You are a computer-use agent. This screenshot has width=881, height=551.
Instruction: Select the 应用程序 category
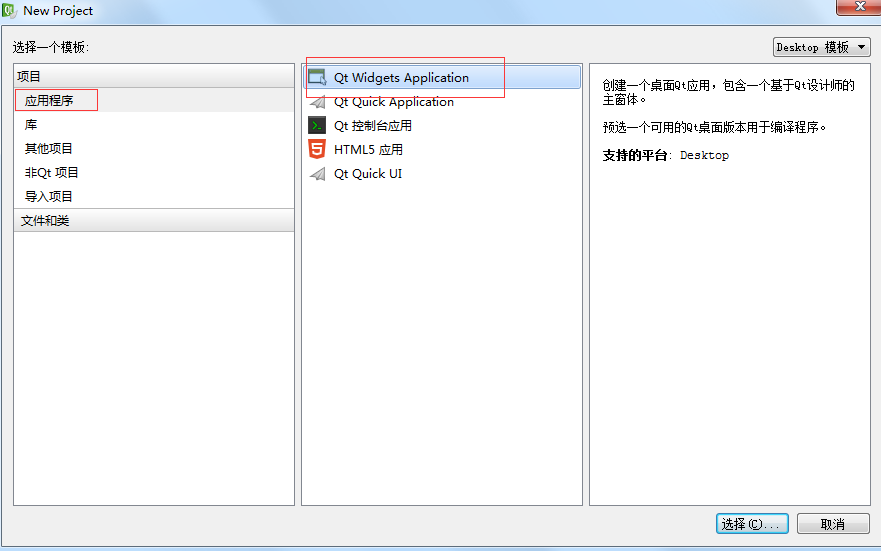click(154, 101)
